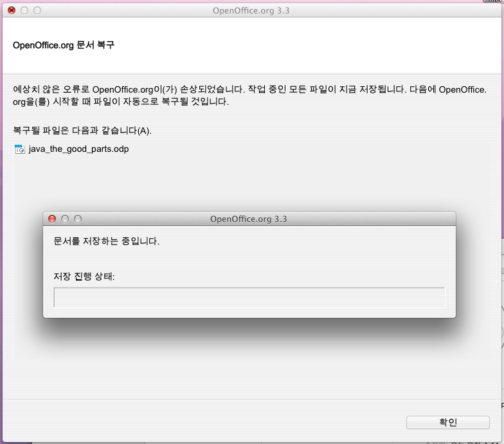This screenshot has width=504, height=444.
Task: Minimize the document-saving progress dialog
Action: pyautogui.click(x=65, y=219)
